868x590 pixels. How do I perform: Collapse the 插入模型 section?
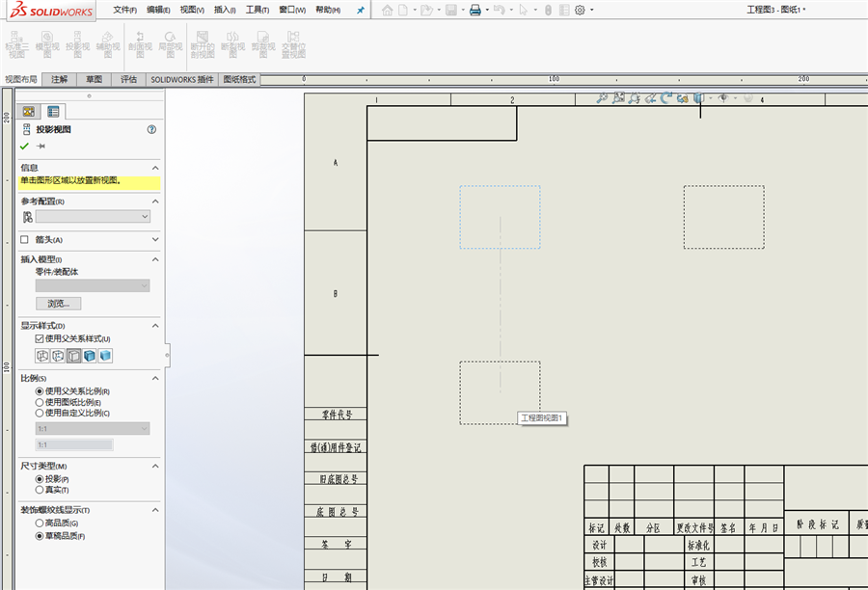click(155, 259)
